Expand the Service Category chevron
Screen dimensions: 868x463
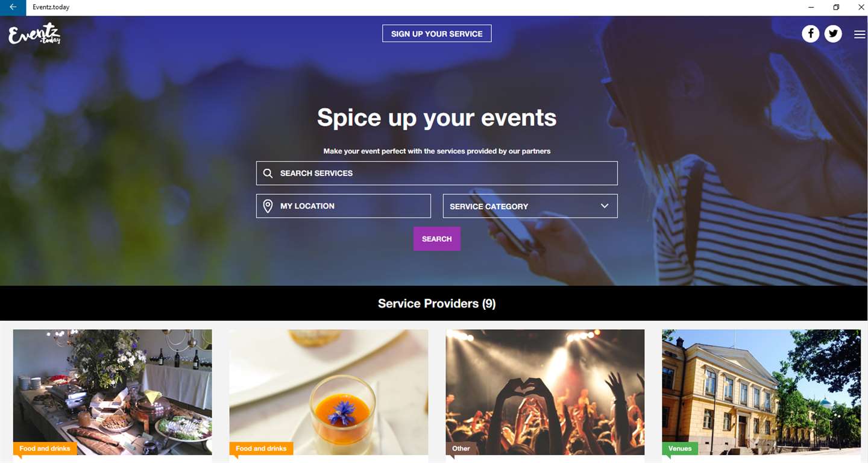(605, 206)
